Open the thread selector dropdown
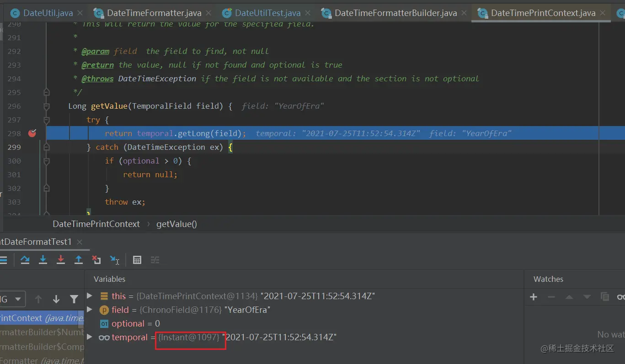 pyautogui.click(x=12, y=299)
